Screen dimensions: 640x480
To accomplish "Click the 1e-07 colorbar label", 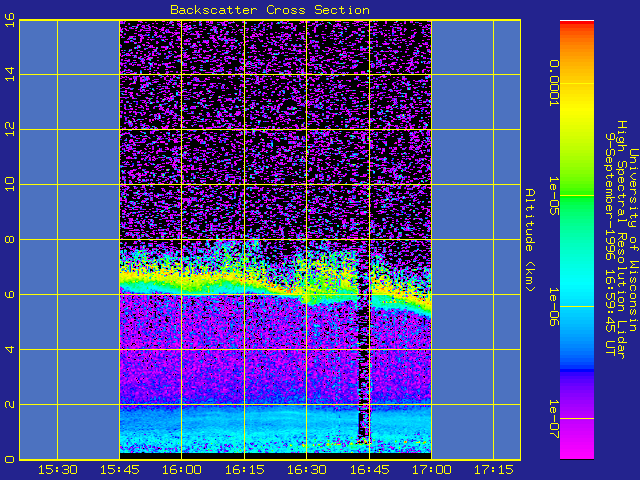I will tap(554, 418).
